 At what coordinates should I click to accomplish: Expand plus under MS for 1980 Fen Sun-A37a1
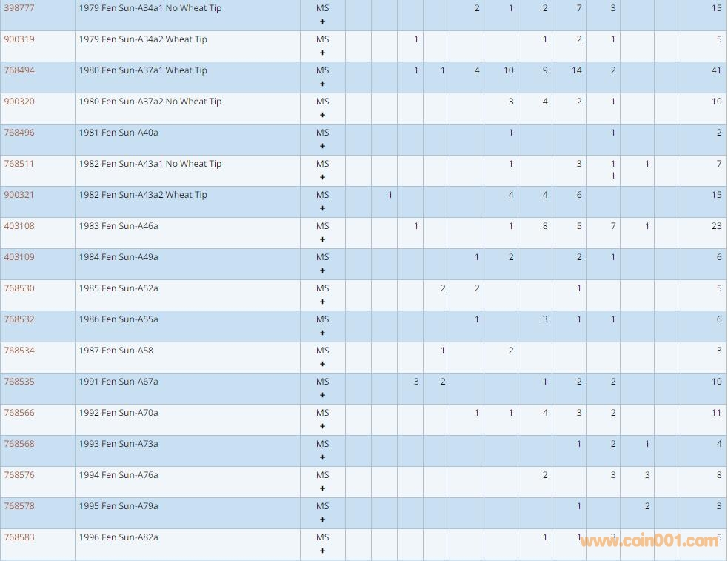pos(322,84)
